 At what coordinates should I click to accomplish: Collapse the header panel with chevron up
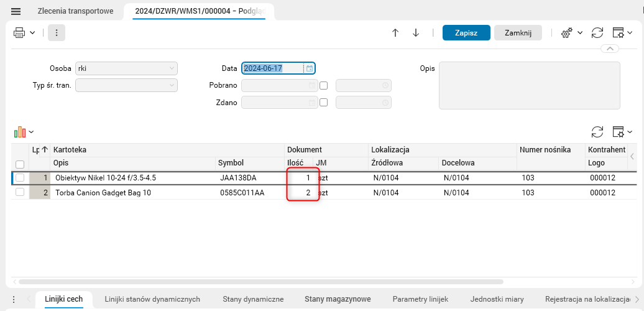pyautogui.click(x=610, y=49)
